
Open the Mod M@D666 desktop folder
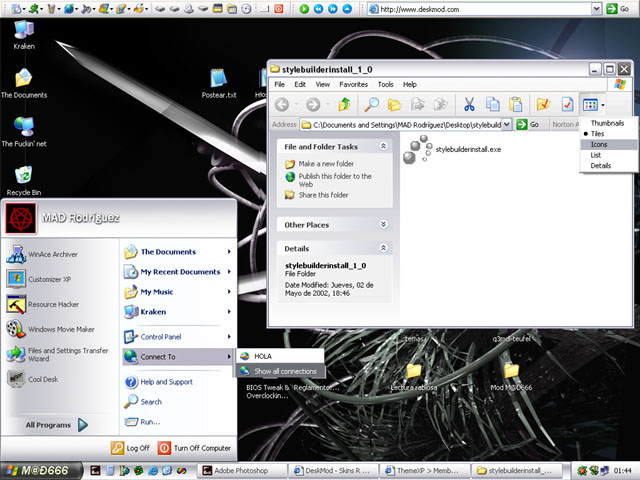511,371
